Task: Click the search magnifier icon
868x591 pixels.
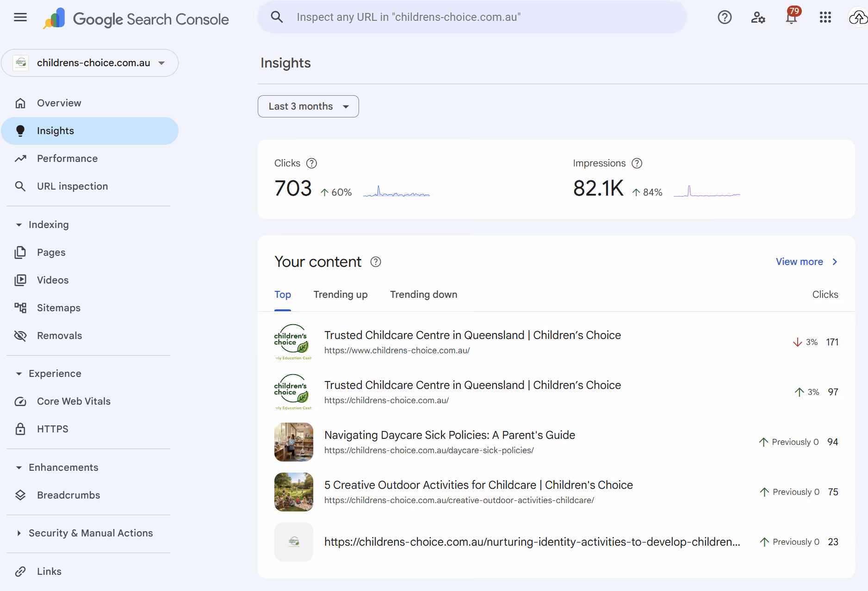Action: [x=277, y=17]
